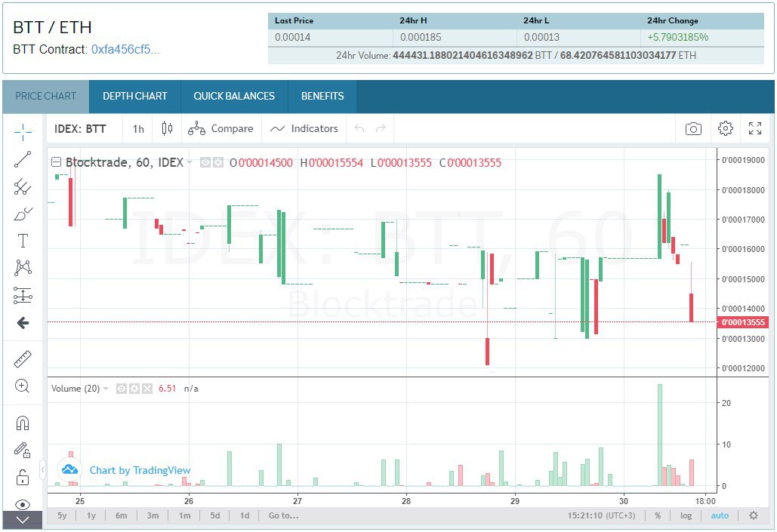Select the XABCD pattern tool
The image size is (777, 532).
click(x=23, y=268)
